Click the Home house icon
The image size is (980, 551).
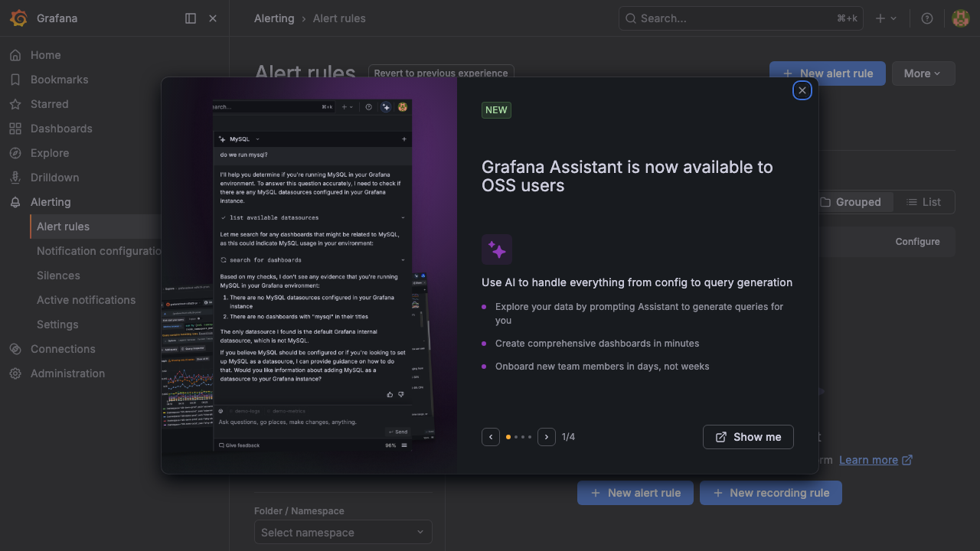[x=15, y=55]
